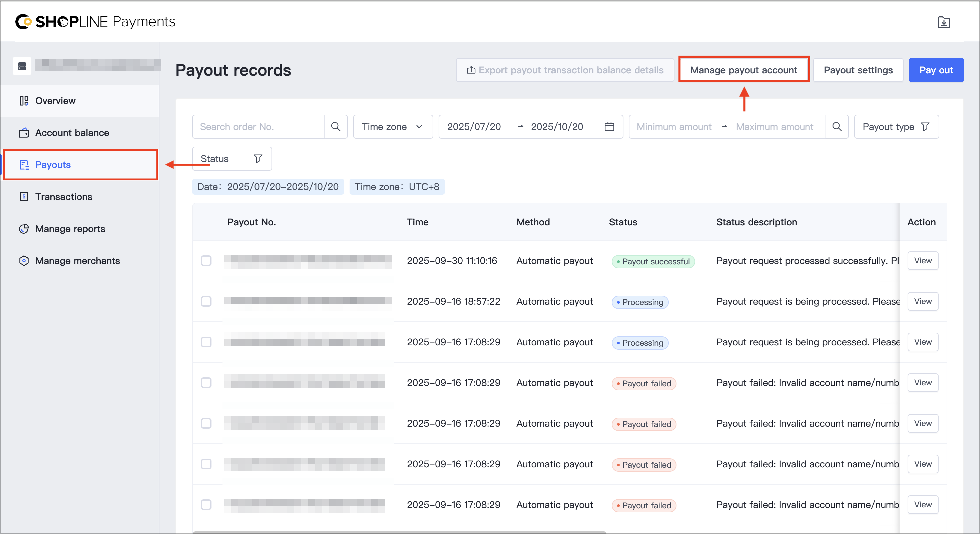The image size is (980, 534).
Task: Select checkbox of third Payout failed row
Action: click(x=206, y=464)
